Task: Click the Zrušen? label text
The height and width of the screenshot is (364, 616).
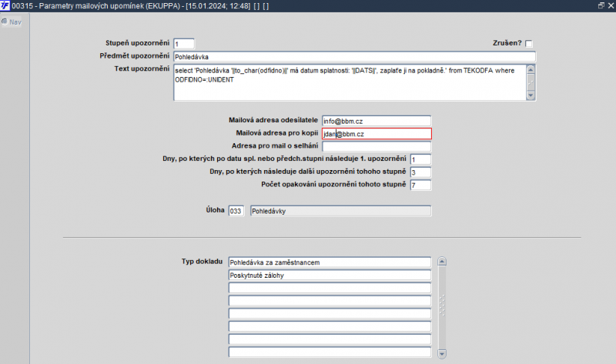Action: 507,43
